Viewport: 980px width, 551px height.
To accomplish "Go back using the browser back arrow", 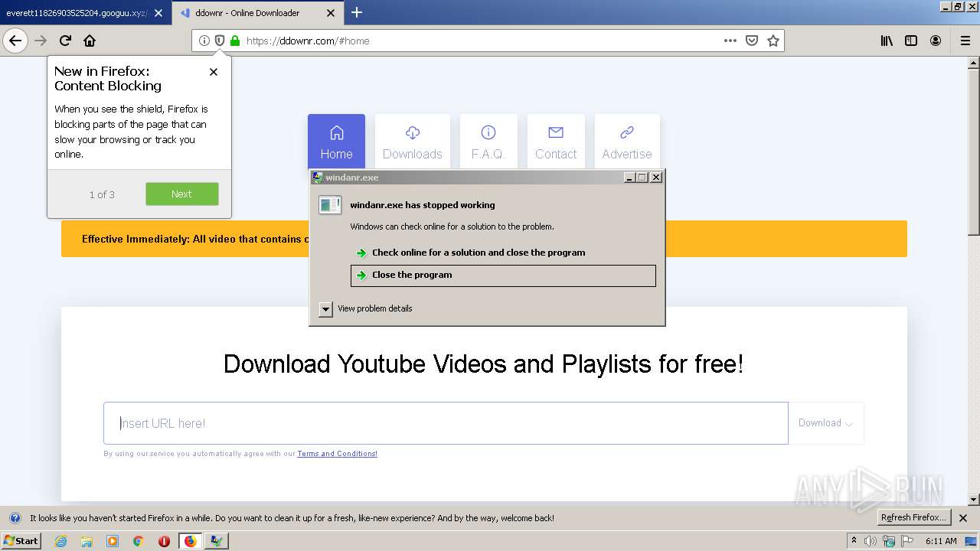I will click(x=15, y=41).
